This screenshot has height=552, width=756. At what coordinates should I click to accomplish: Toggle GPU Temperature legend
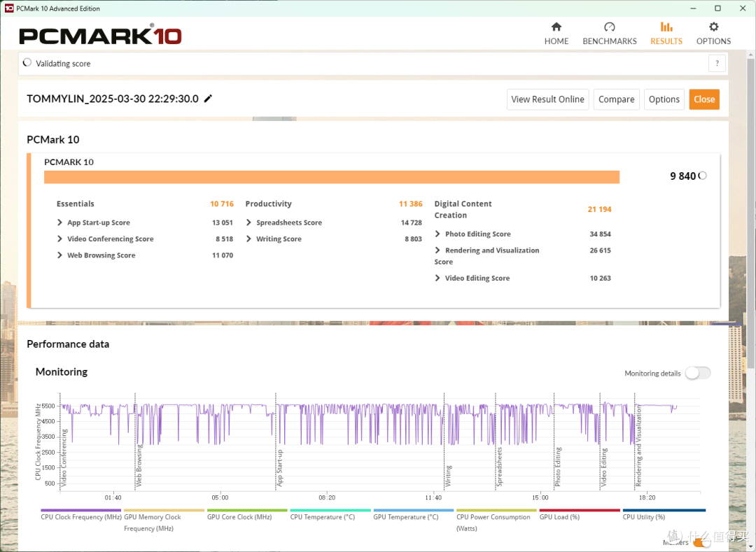pos(413,514)
